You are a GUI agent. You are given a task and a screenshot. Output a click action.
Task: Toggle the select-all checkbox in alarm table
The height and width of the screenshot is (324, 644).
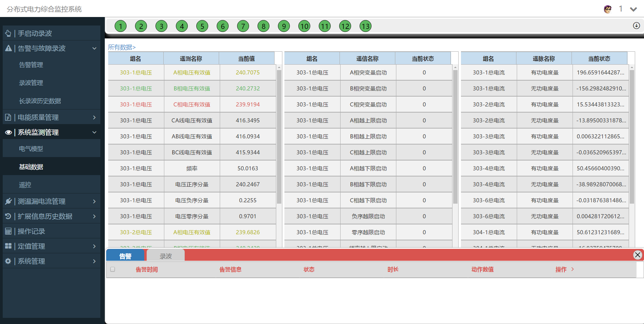point(113,269)
